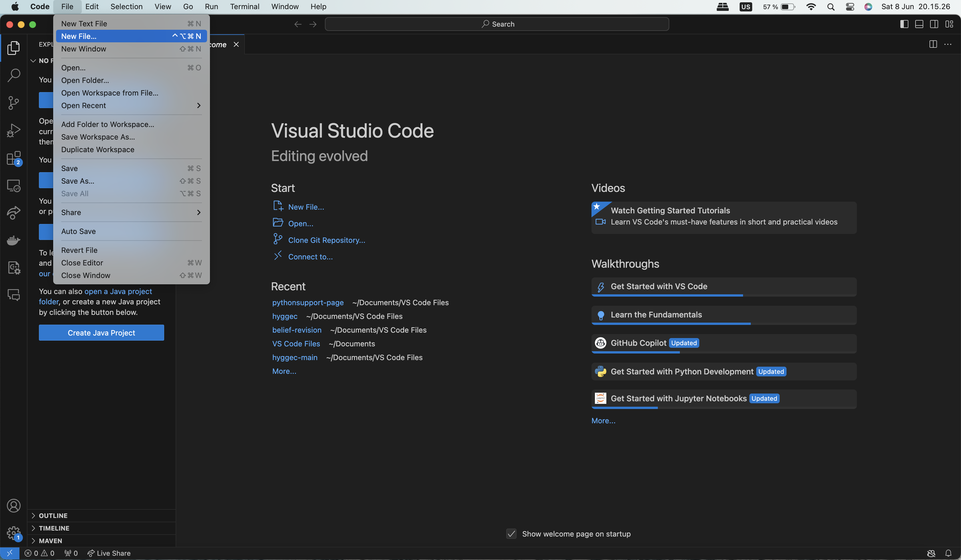Open Learn the Fundamentals walkthrough
Viewport: 961px width, 560px height.
pos(723,315)
